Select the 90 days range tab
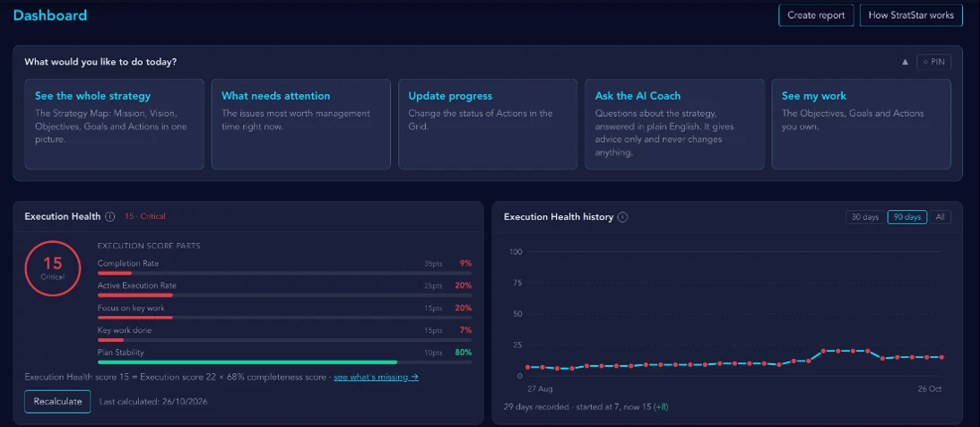The image size is (980, 427). tap(906, 217)
